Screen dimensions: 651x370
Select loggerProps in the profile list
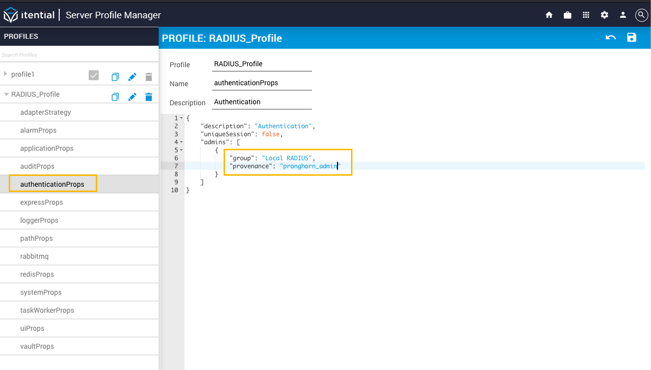(79, 220)
